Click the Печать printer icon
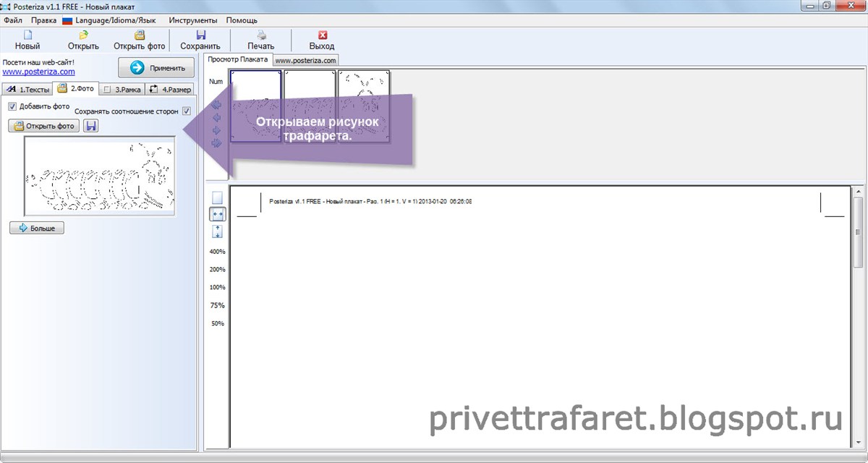868x463 pixels. (x=261, y=35)
